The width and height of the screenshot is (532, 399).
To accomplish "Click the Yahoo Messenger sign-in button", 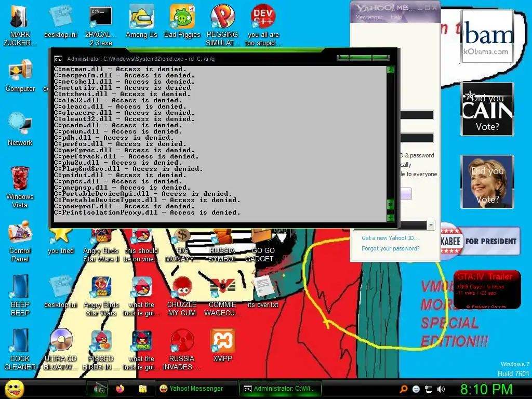I will pos(406,194).
